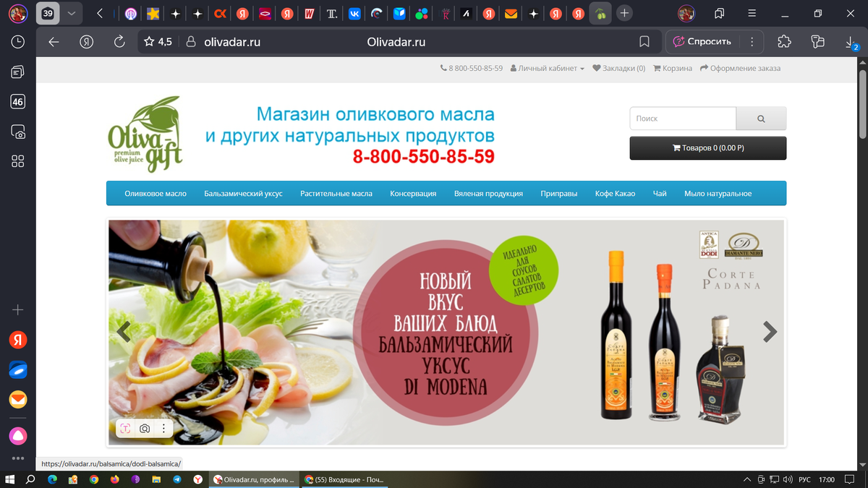Open Вяленая продукция menu category
The image size is (868, 488).
point(488,194)
